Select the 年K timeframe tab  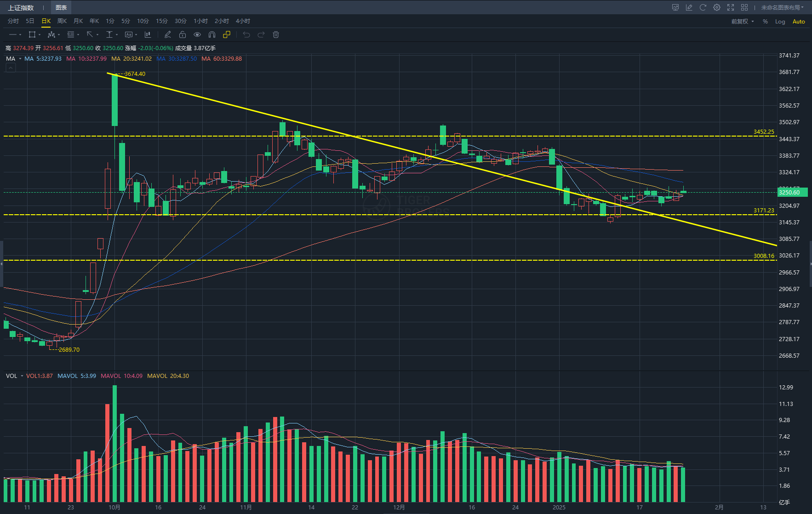pos(94,21)
